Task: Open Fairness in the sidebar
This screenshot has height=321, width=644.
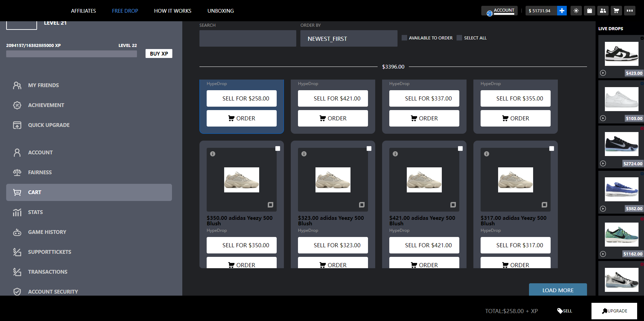Action: pyautogui.click(x=89, y=172)
